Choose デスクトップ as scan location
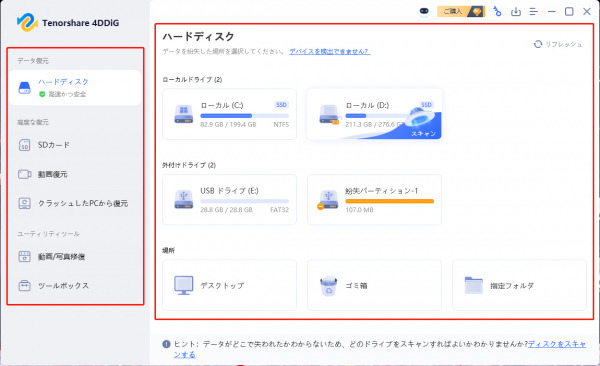Viewport: 600px width, 366px height. [229, 285]
